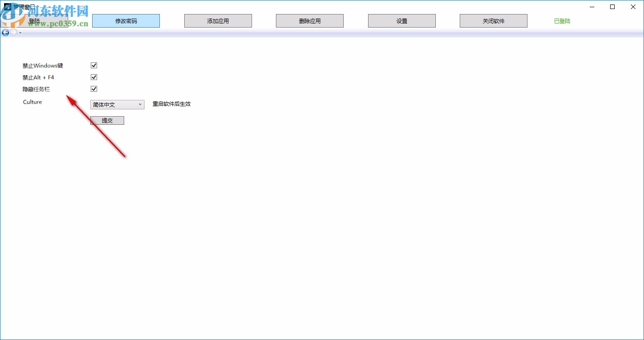Screen dimensions: 644x340
Task: Click the 关闭软件 button
Action: (493, 20)
